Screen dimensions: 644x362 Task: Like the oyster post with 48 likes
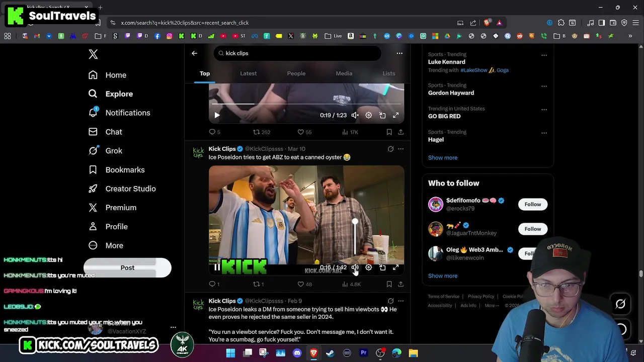304,285
